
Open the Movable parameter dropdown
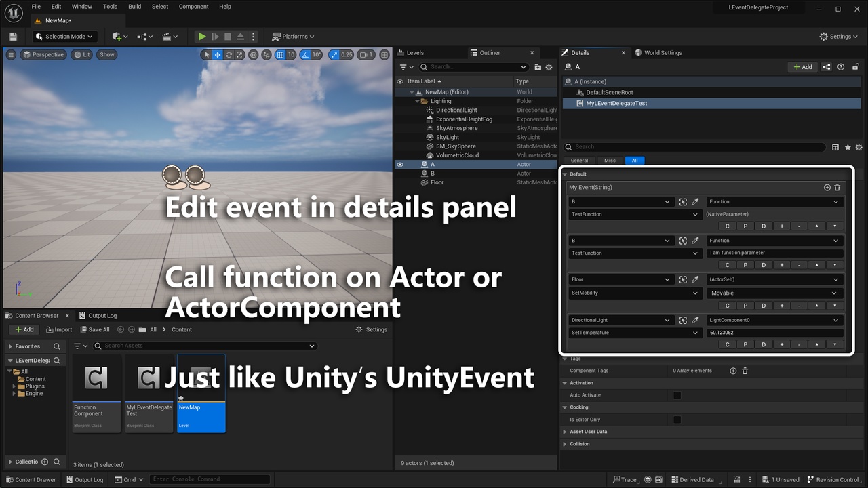click(x=775, y=293)
